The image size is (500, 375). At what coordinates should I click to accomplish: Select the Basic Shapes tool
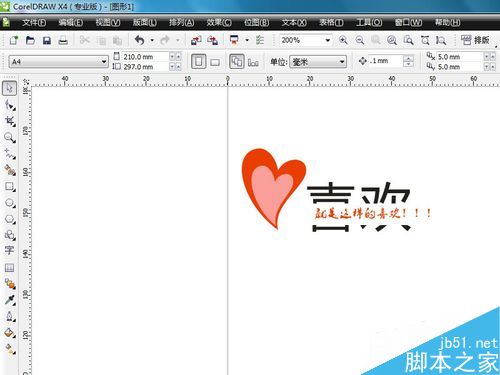click(9, 235)
